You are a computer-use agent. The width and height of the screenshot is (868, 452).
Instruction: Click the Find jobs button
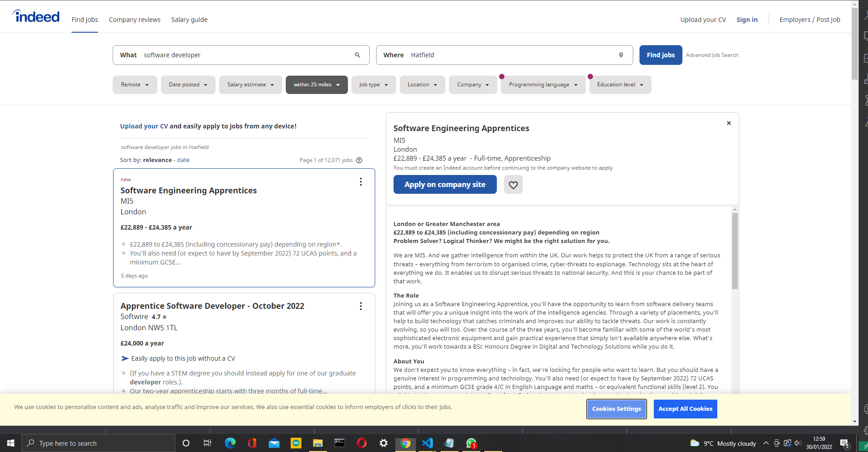pos(661,55)
